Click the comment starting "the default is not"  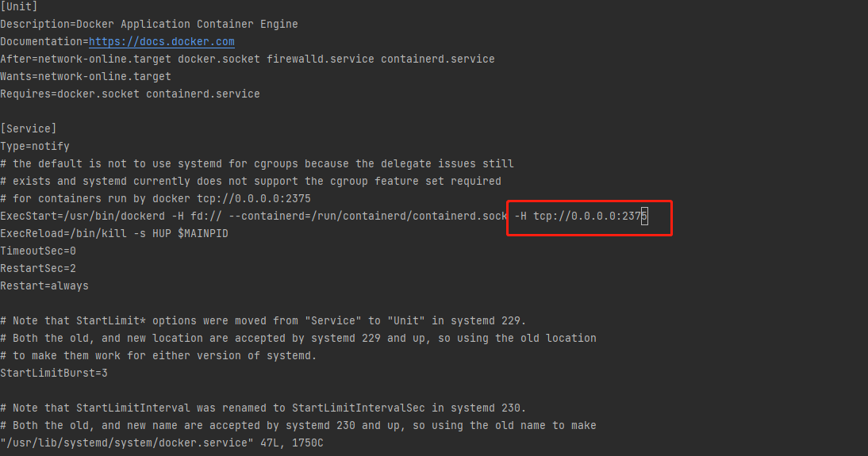[262, 163]
